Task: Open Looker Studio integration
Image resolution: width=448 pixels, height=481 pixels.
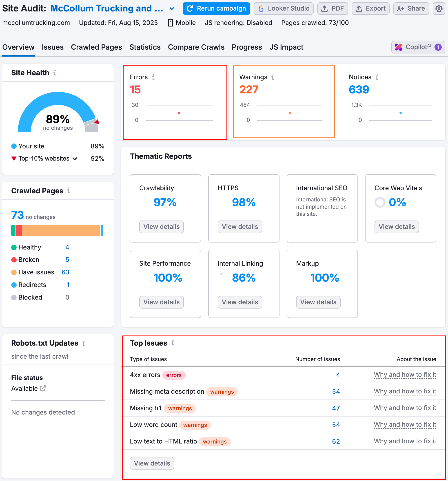Action: (x=284, y=9)
